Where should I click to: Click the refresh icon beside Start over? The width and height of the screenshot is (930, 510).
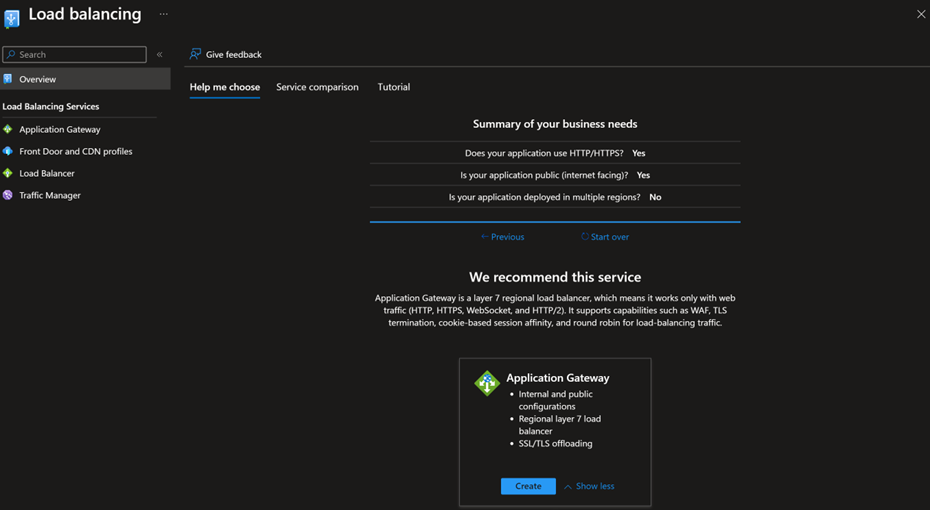pos(585,237)
